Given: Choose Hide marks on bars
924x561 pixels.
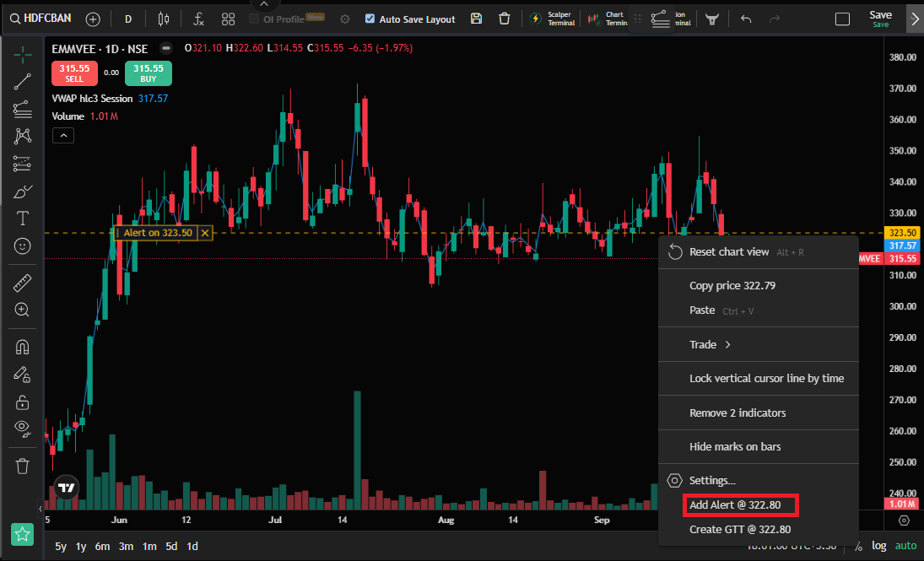Looking at the screenshot, I should coord(759,446).
